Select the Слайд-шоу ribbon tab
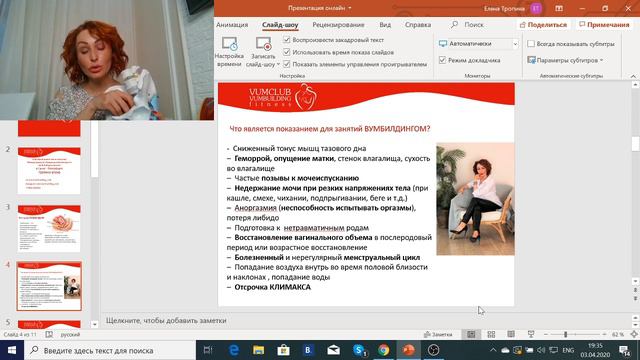Viewport: 640px width, 360px height. tap(280, 24)
